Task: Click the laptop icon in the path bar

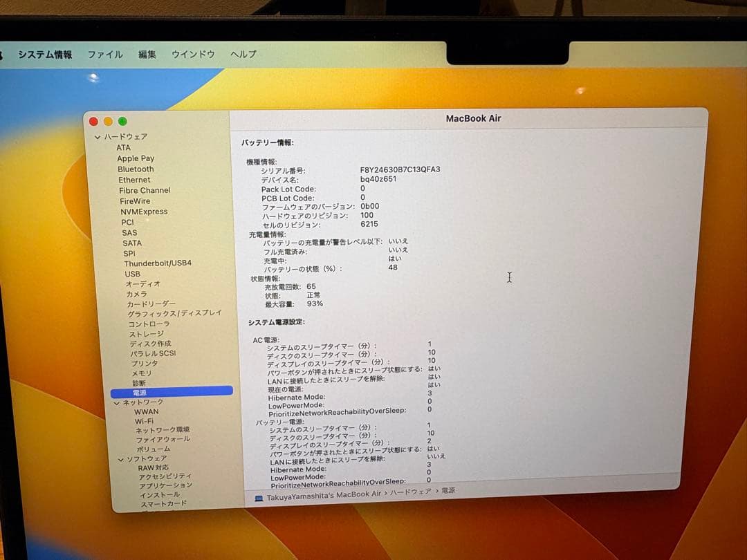Action: click(x=259, y=498)
